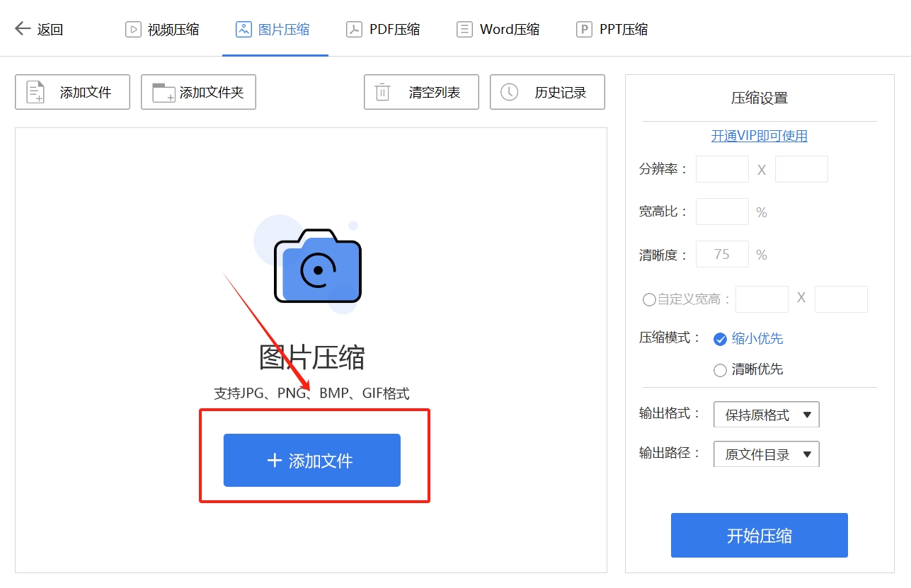Click the 压缩模式： label
The height and width of the screenshot is (588, 911).
point(670,338)
